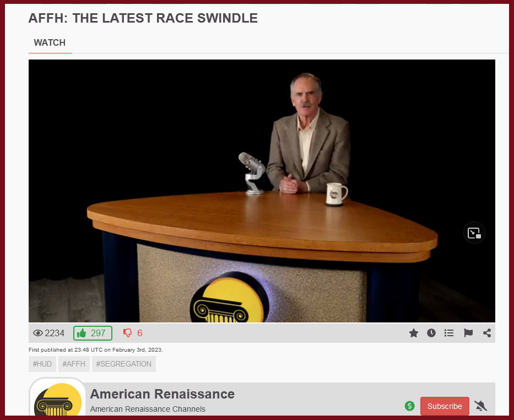Click the green dollar donate icon

[x=409, y=406]
